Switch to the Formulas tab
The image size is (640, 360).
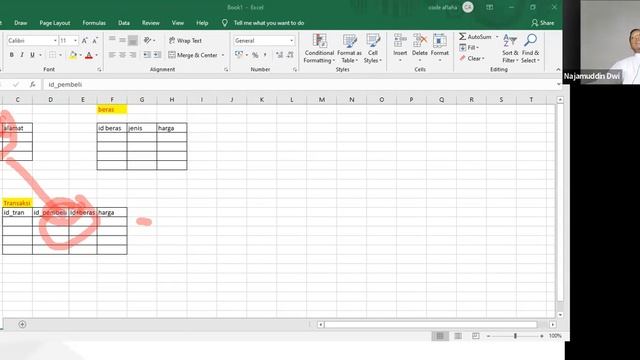94,23
